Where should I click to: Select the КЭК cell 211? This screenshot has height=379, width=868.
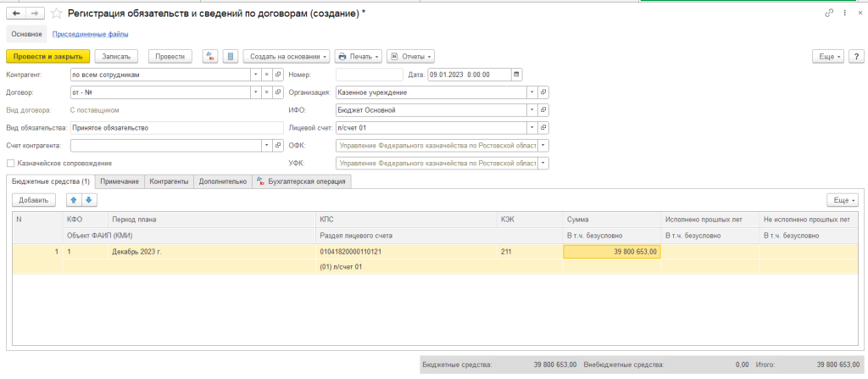coord(530,252)
